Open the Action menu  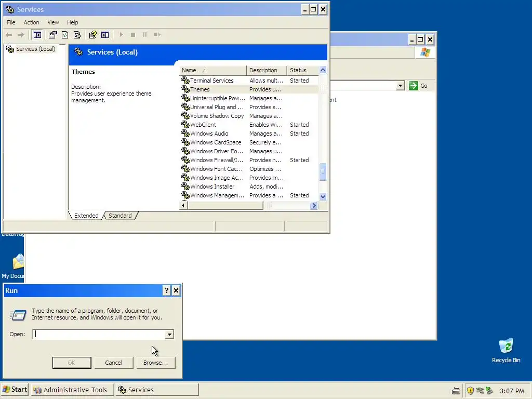pos(31,22)
